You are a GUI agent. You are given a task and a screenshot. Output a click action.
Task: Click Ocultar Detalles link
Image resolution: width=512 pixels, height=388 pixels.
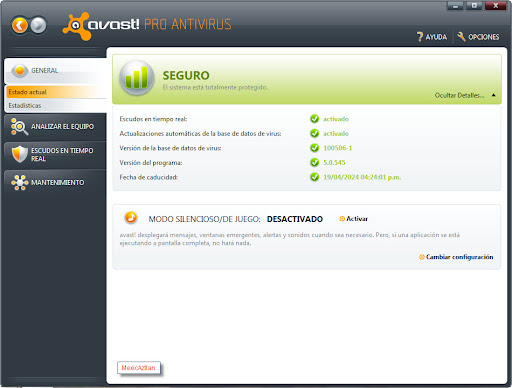tap(459, 95)
